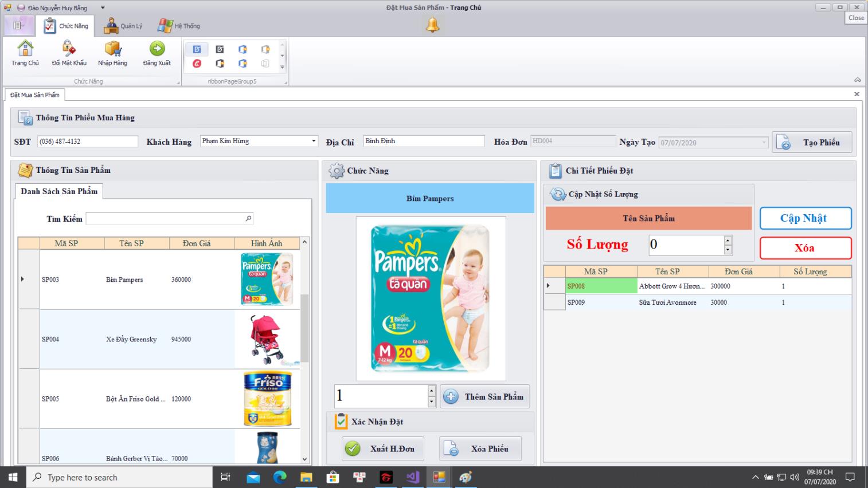Select the 945000 price cell
The image size is (868, 488).
click(202, 339)
